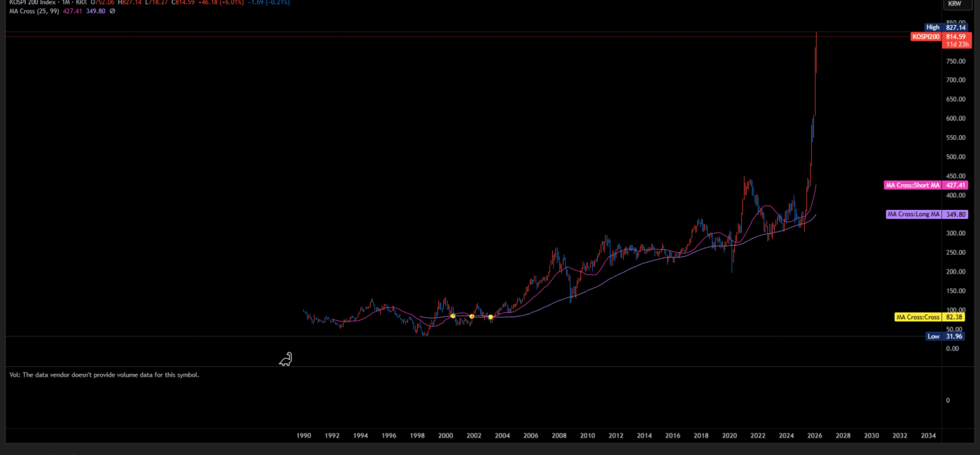The height and width of the screenshot is (455, 980).
Task: Click the last yellow MA cross marker
Action: [x=490, y=317]
